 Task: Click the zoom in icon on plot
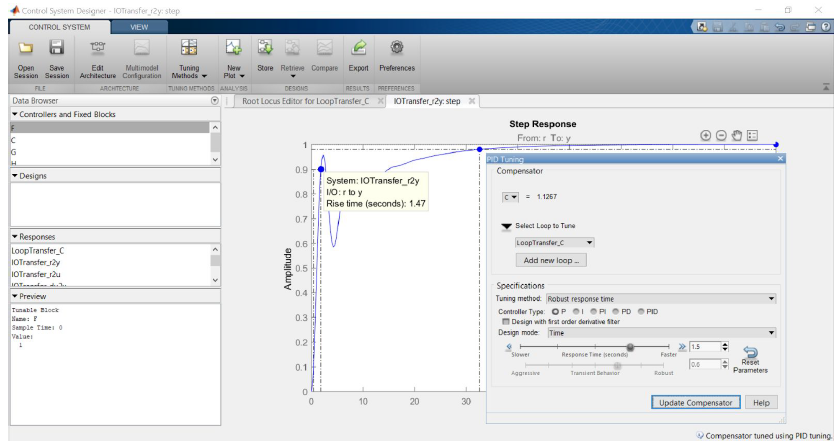[x=705, y=135]
